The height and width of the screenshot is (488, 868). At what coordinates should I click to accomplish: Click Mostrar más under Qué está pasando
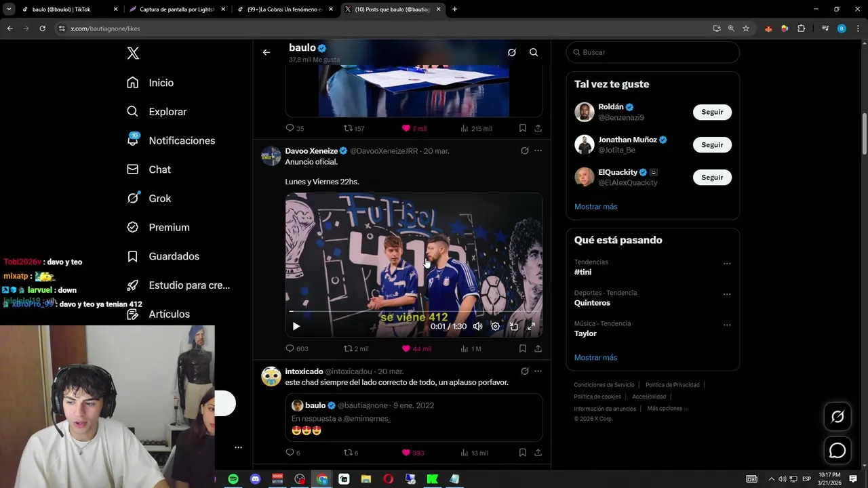click(x=595, y=357)
